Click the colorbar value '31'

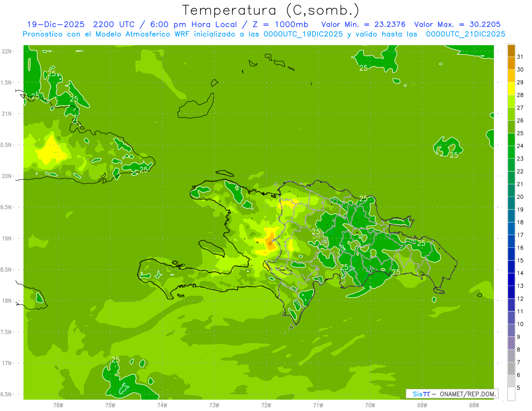point(520,57)
